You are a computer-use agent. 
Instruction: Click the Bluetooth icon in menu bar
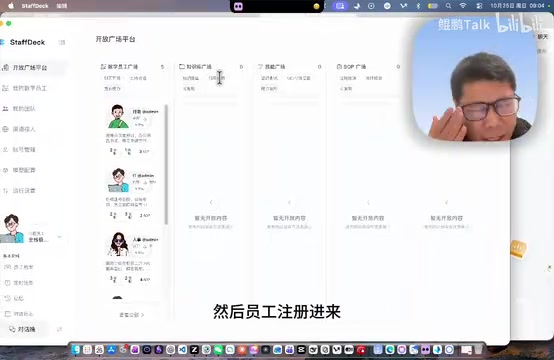pos(418,6)
